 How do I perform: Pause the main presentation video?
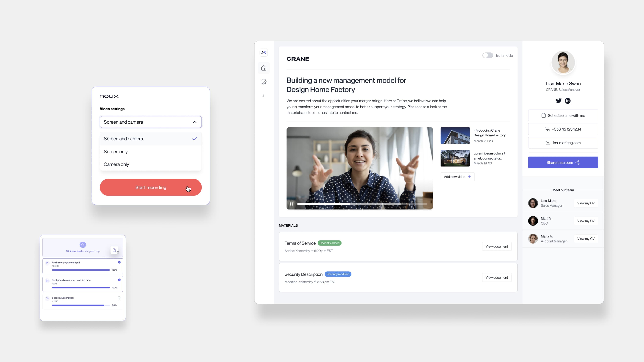pos(292,204)
